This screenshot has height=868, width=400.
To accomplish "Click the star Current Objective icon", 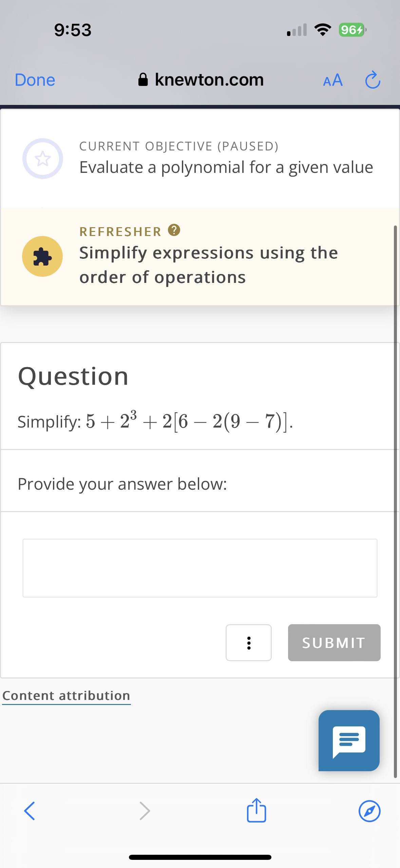I will [42, 158].
